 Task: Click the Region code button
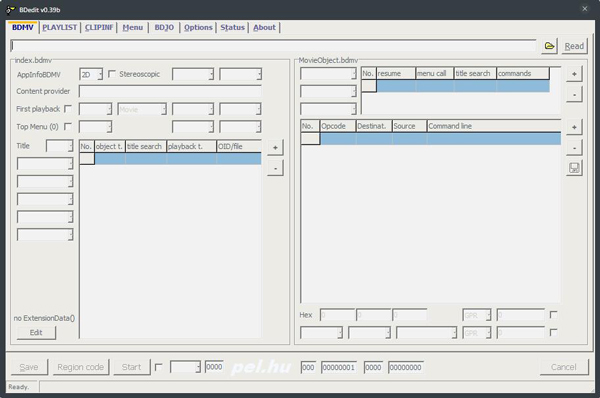point(81,367)
